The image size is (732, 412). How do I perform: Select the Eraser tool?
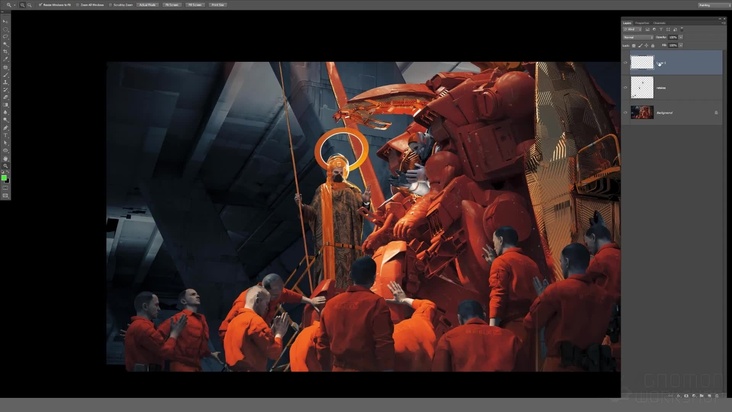pos(6,97)
